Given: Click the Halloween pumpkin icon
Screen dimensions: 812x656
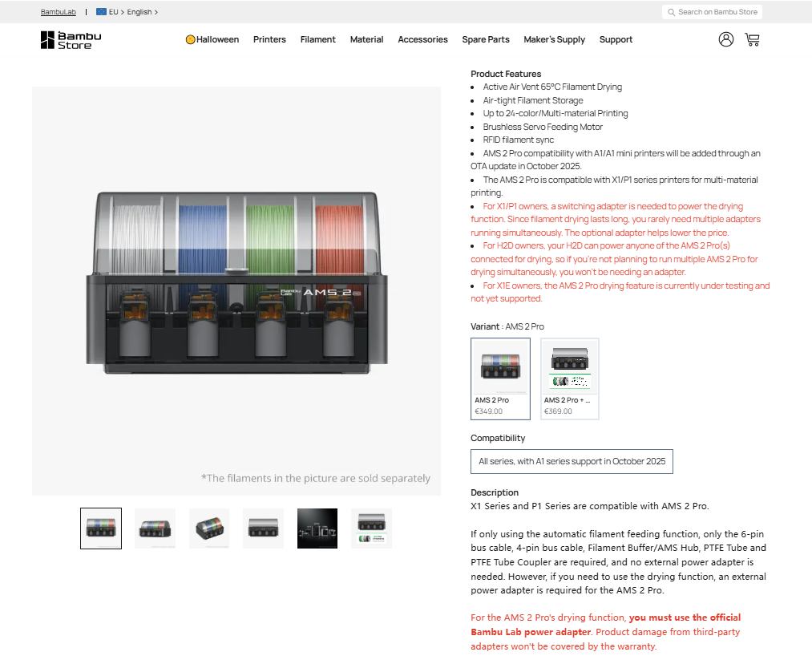Looking at the screenshot, I should coord(190,39).
